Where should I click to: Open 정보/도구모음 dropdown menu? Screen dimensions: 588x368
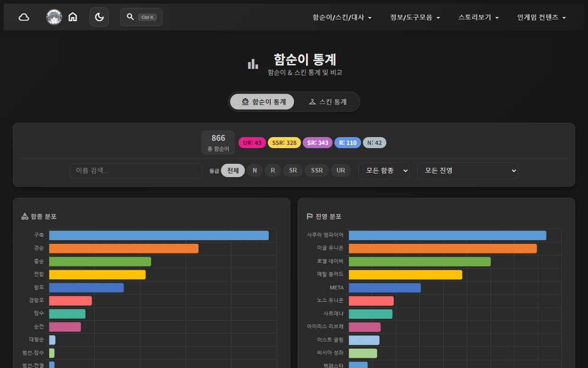pyautogui.click(x=415, y=17)
